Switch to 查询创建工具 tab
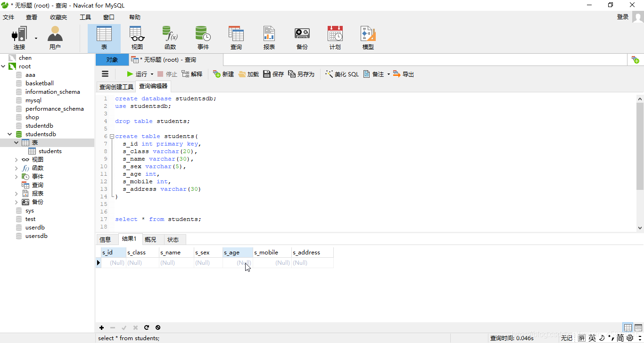The height and width of the screenshot is (343, 644). (x=116, y=87)
